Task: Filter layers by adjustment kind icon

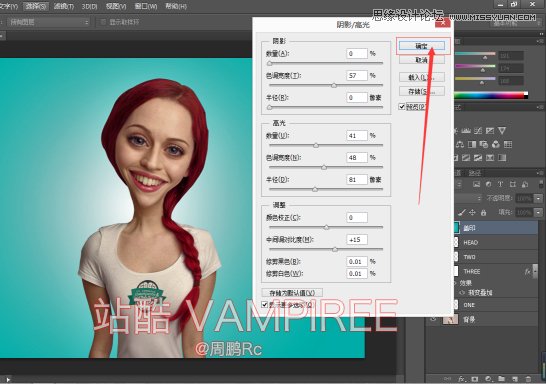Action: tap(489, 185)
